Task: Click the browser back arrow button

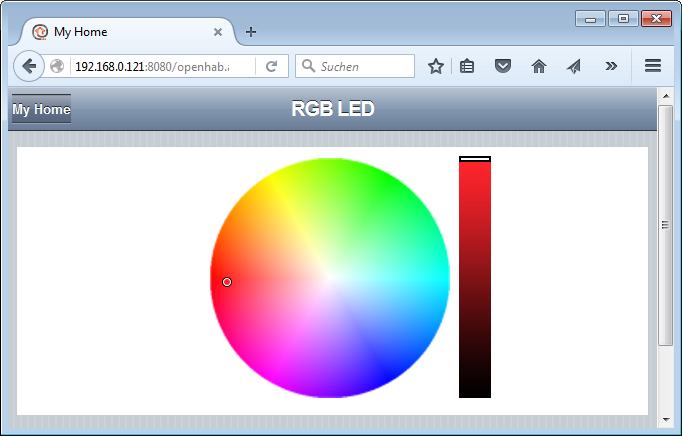Action: (x=29, y=66)
